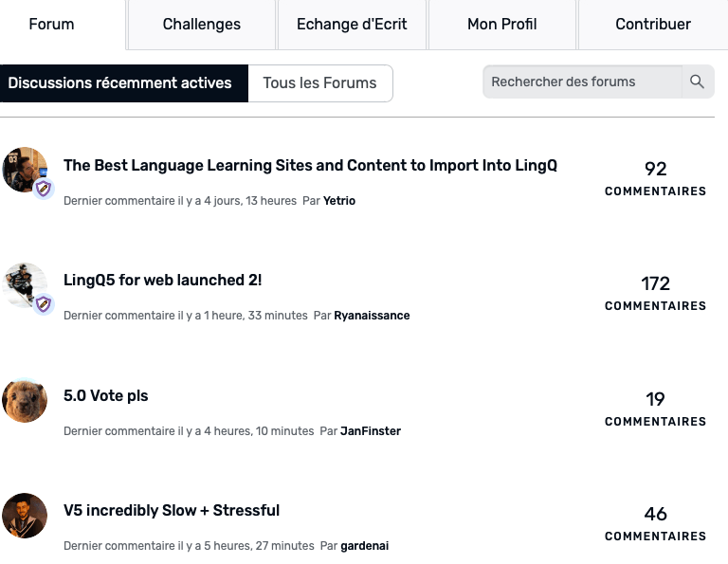Click the forum search magnifier icon
This screenshot has width=728, height=564.
(697, 82)
